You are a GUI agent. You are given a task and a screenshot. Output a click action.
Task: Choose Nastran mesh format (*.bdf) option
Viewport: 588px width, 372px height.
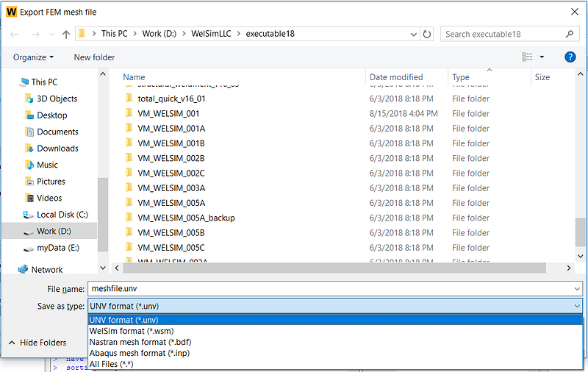coord(335,342)
